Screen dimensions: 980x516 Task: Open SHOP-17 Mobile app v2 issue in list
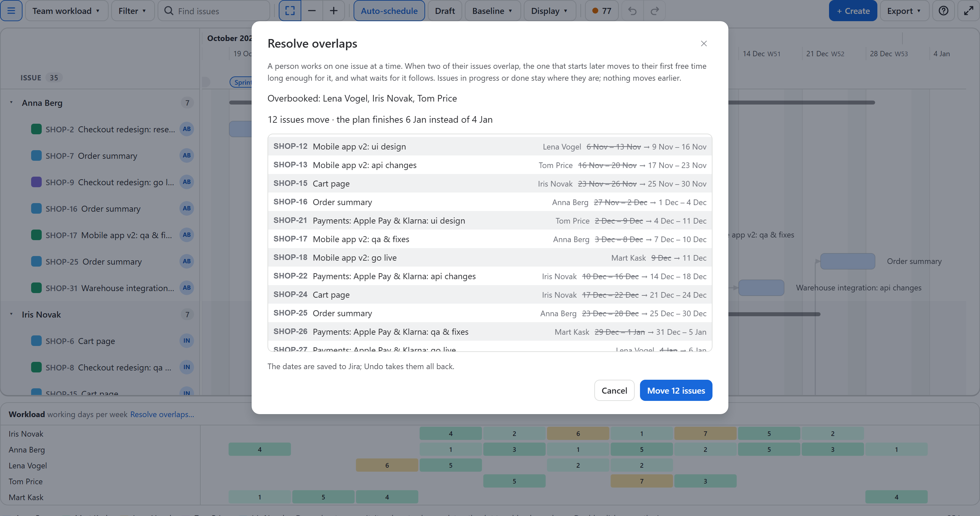click(108, 235)
